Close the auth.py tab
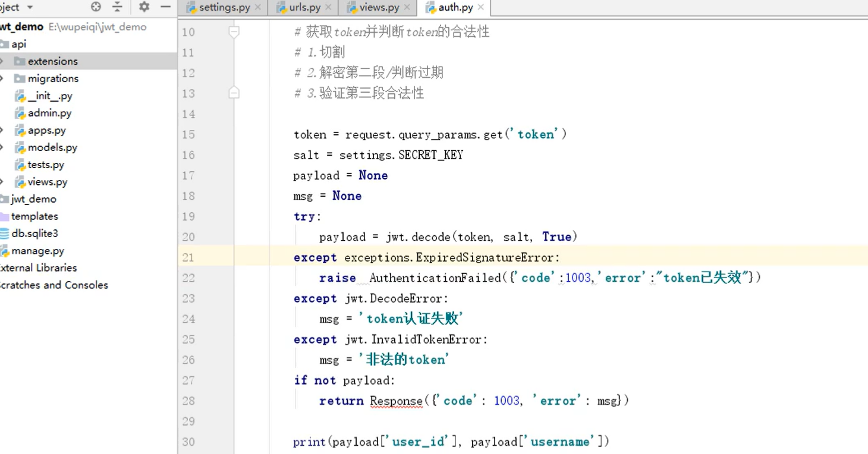868x454 pixels. (480, 8)
